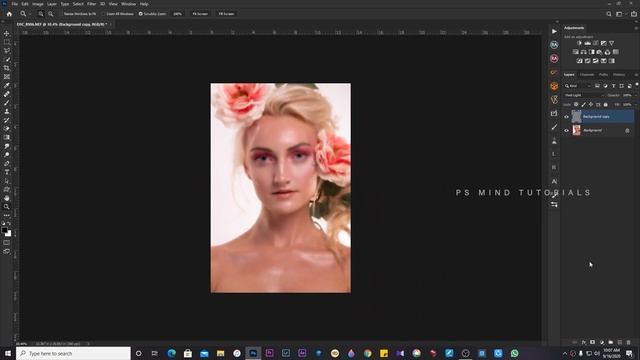The image size is (640, 360).
Task: Open the Filter menu
Action: [x=91, y=4]
